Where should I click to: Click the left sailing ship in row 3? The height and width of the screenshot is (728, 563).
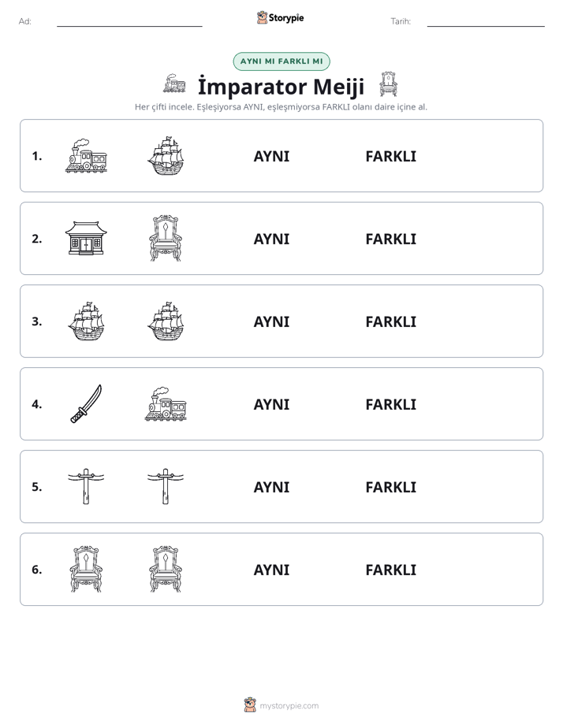pyautogui.click(x=86, y=321)
